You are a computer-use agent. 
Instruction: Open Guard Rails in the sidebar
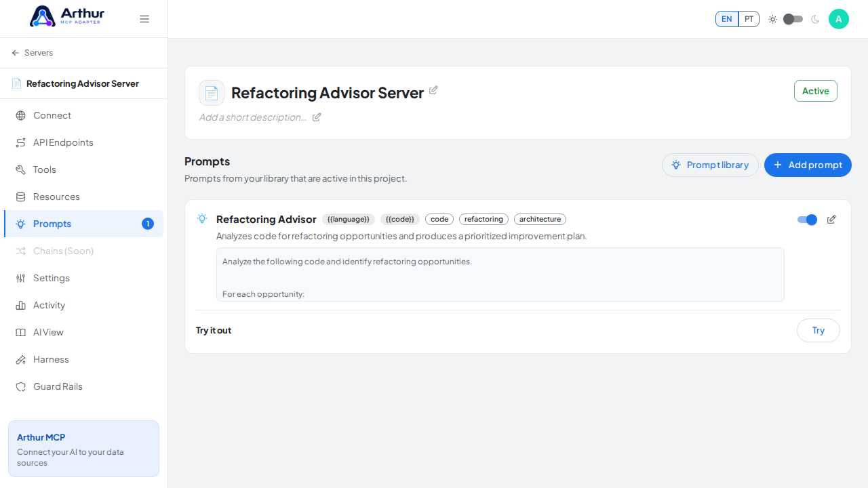click(x=83, y=386)
